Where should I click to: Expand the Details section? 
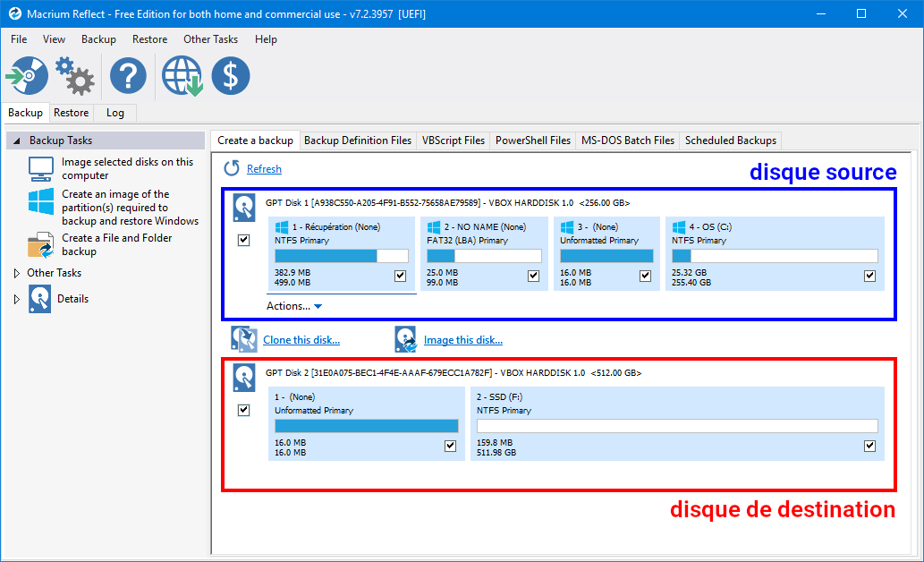tap(16, 299)
